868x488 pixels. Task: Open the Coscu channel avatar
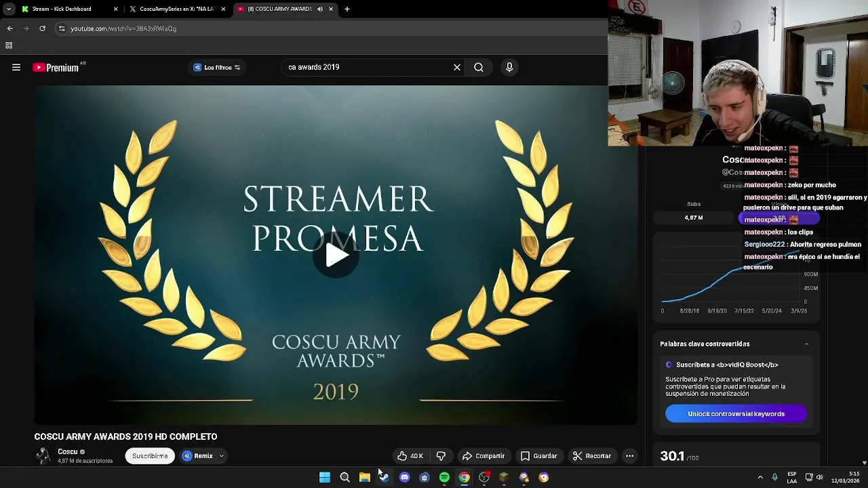[43, 456]
